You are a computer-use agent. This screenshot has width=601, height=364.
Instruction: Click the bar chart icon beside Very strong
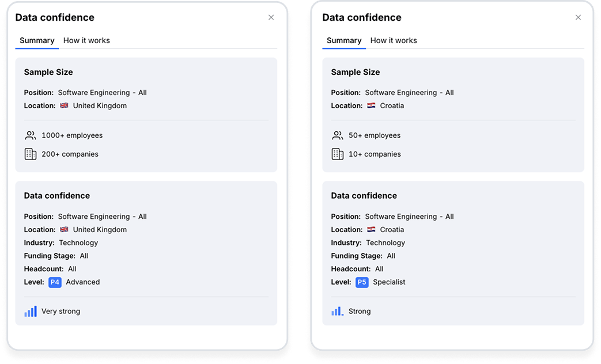29,311
